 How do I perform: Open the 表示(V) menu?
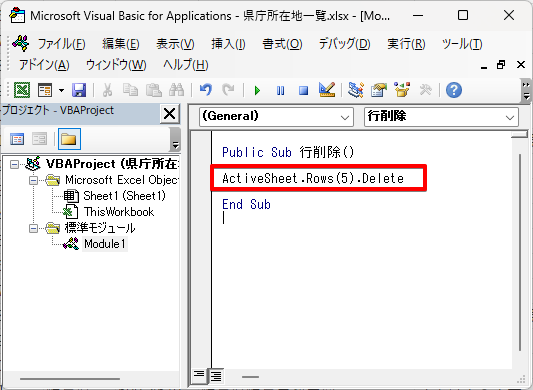pos(175,44)
